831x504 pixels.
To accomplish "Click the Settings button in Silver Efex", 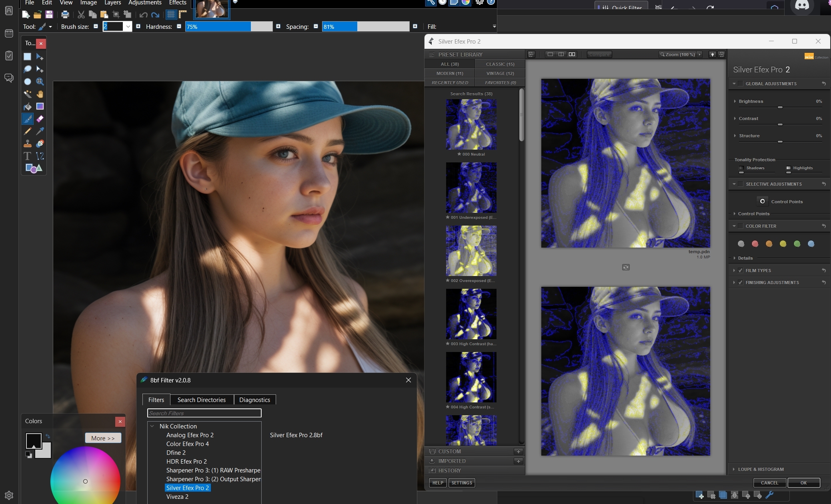I will coord(462,483).
